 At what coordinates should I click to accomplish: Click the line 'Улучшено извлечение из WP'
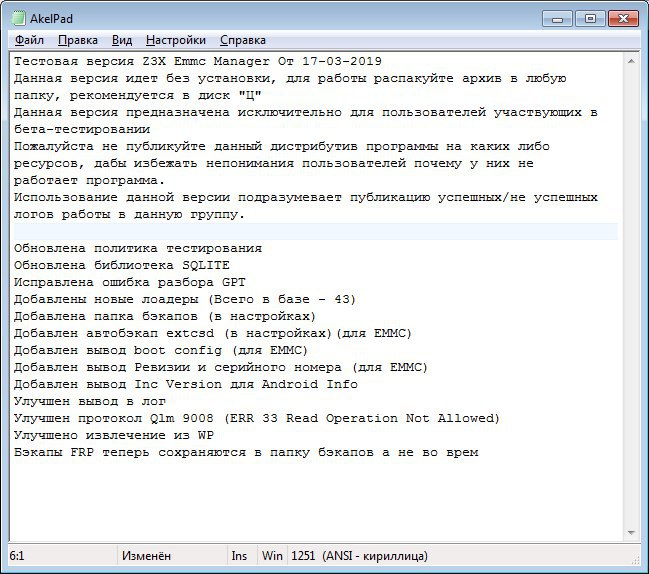(x=114, y=435)
